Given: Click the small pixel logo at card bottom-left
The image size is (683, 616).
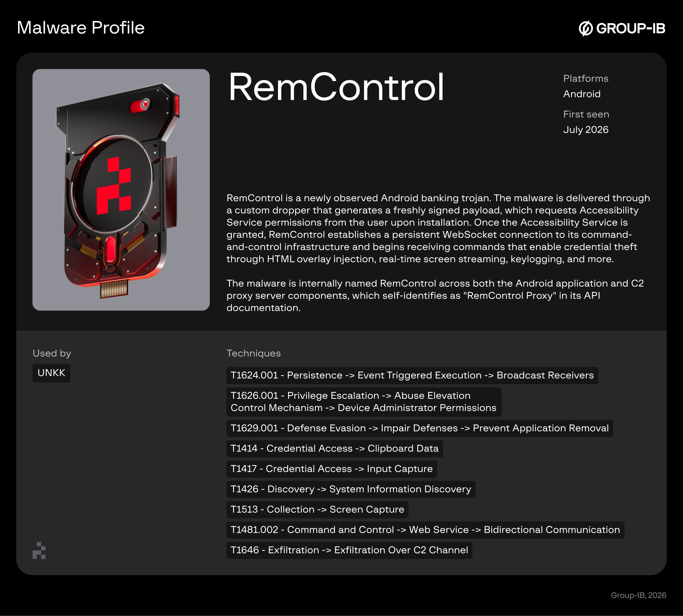Looking at the screenshot, I should coord(39,550).
